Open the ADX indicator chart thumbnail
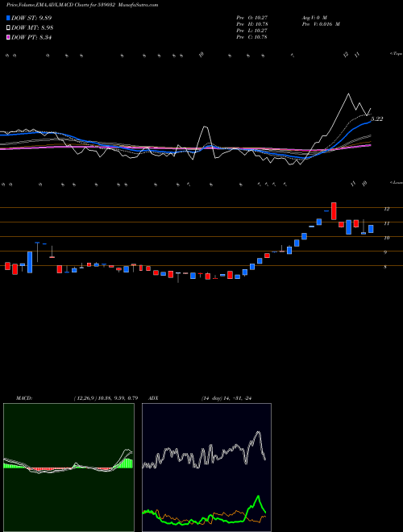This screenshot has width=403, height=532. click(206, 468)
